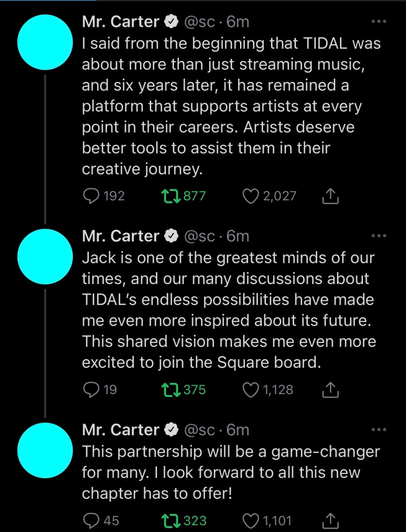Click the @sc handle on the second tweet
The height and width of the screenshot is (532, 406).
[199, 236]
